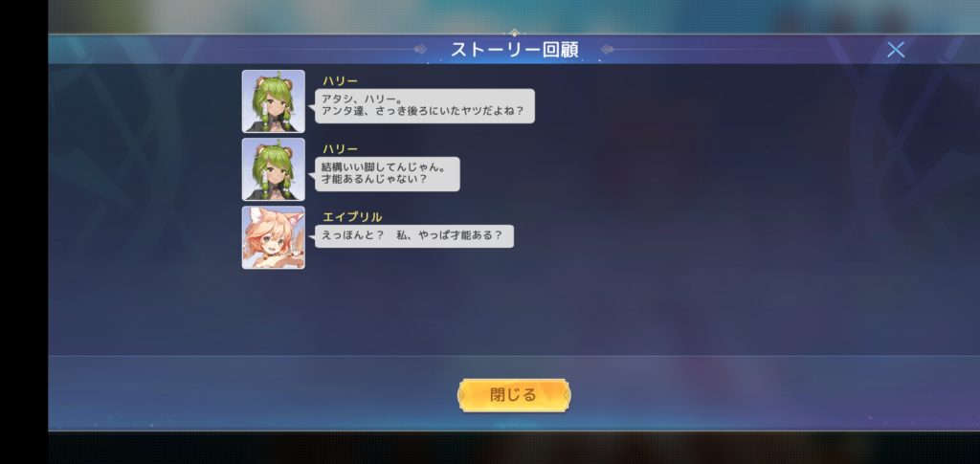Tap the second ハリー character portrait
980x464 pixels.
[274, 169]
